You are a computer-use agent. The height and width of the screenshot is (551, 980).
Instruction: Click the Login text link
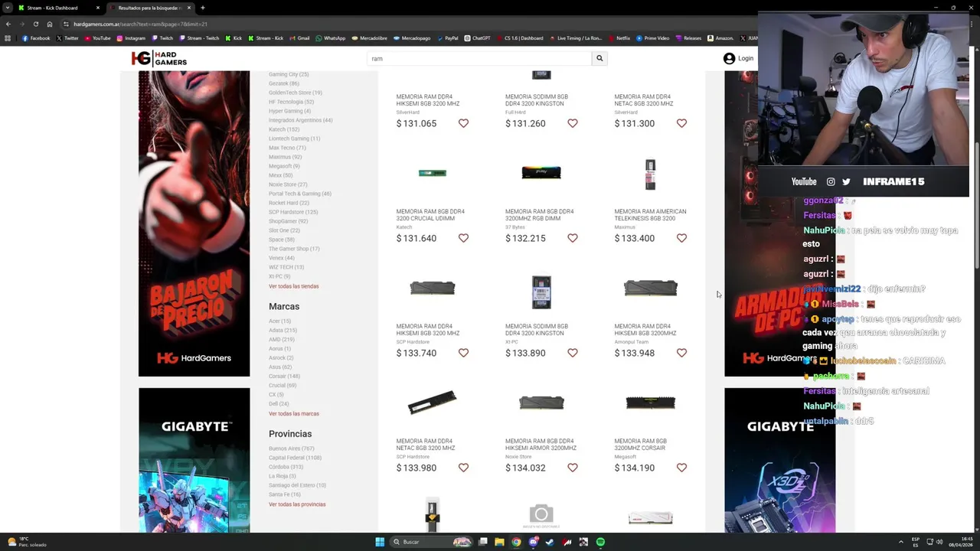point(746,58)
